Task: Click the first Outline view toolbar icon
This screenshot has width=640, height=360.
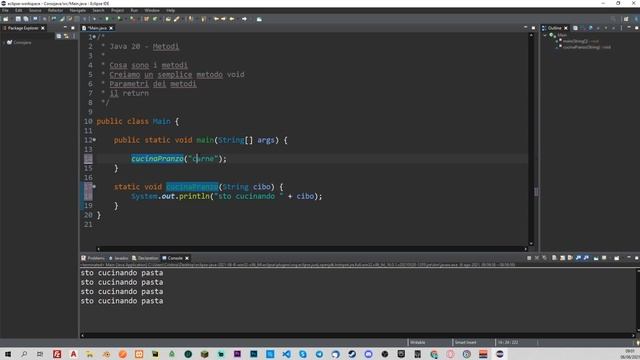Action: pos(575,28)
